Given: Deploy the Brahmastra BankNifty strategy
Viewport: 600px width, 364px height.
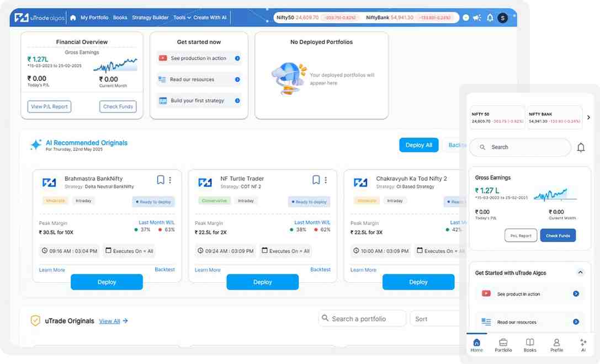Looking at the screenshot, I should point(107,282).
